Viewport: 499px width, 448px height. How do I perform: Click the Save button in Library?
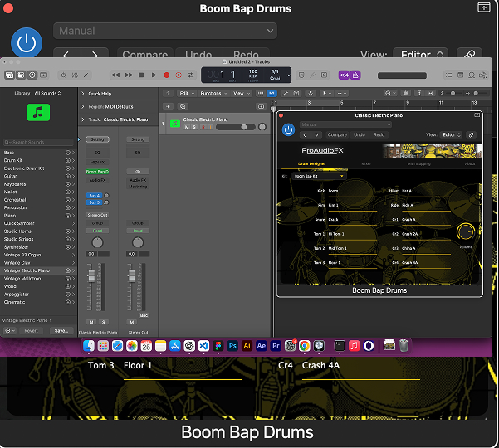(61, 331)
